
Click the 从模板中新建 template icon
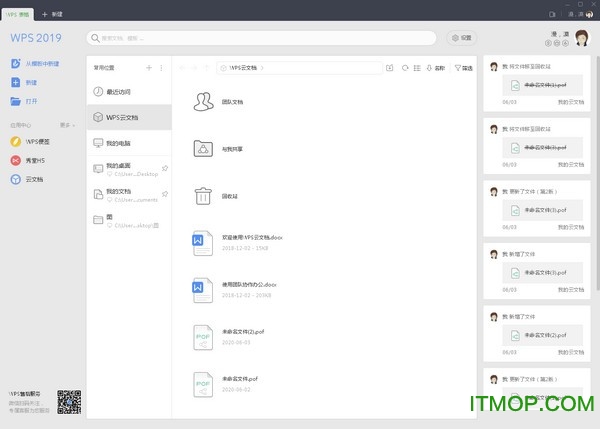tap(16, 64)
